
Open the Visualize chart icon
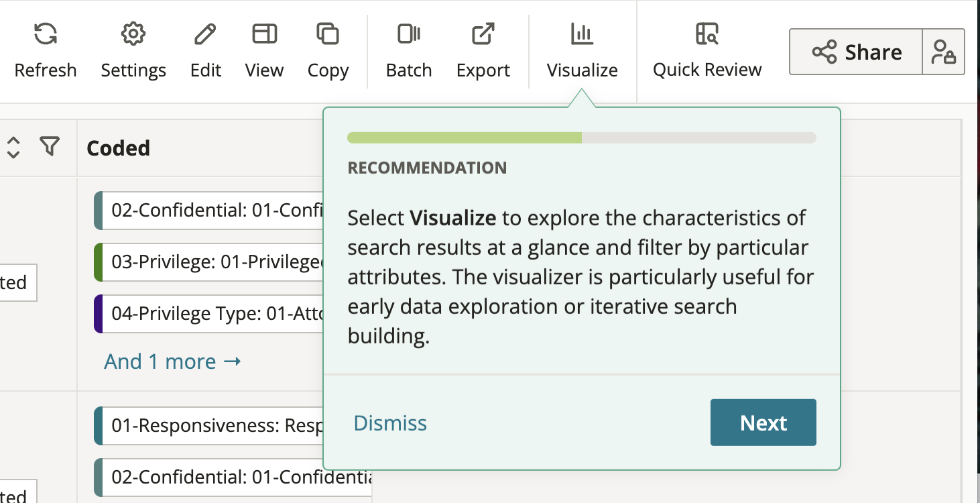pyautogui.click(x=582, y=32)
